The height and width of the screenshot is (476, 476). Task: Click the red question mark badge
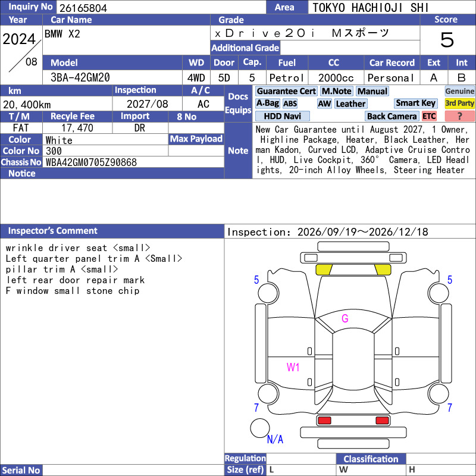tap(459, 116)
